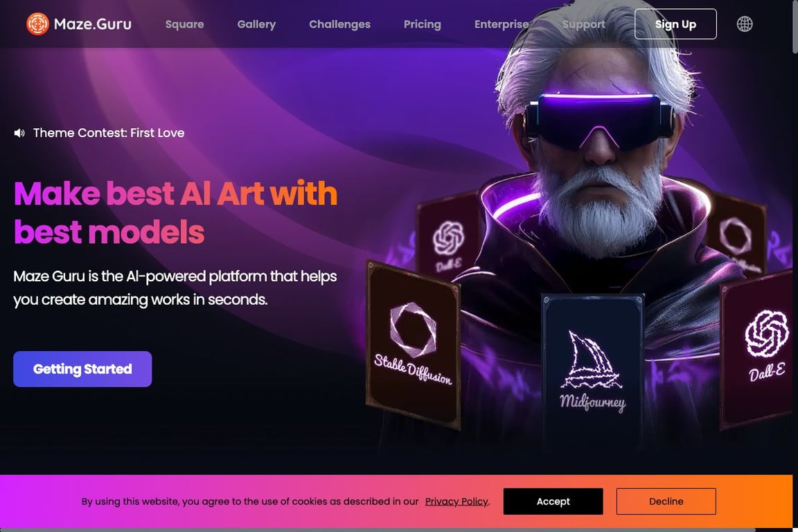Decline the cookie notice

pyautogui.click(x=666, y=502)
